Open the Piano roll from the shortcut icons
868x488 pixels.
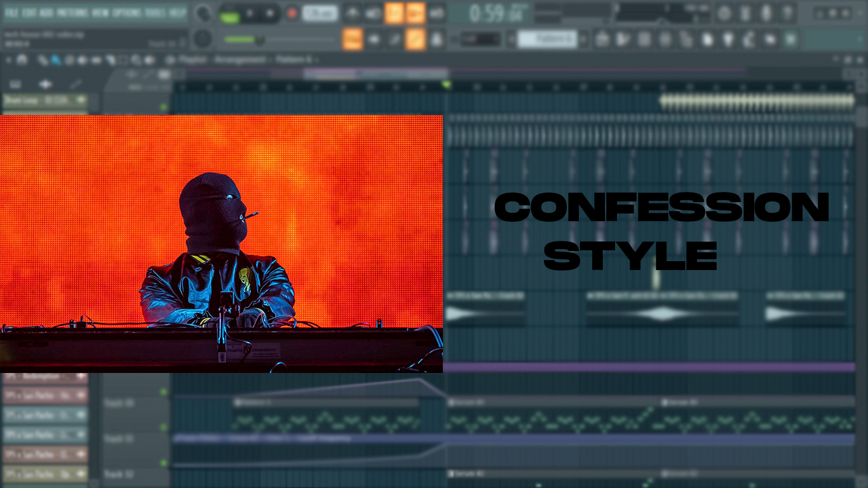[623, 39]
